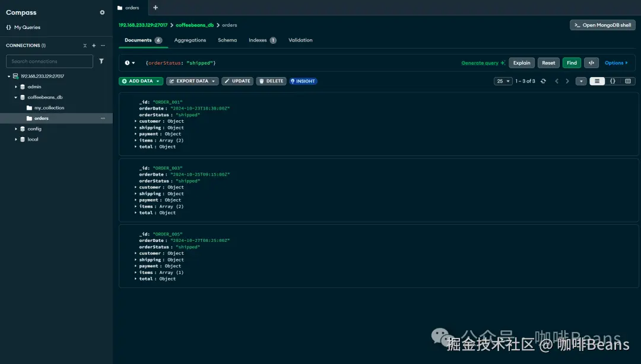Expand the admin database
Viewport: 641px width, 364px height.
tap(16, 87)
